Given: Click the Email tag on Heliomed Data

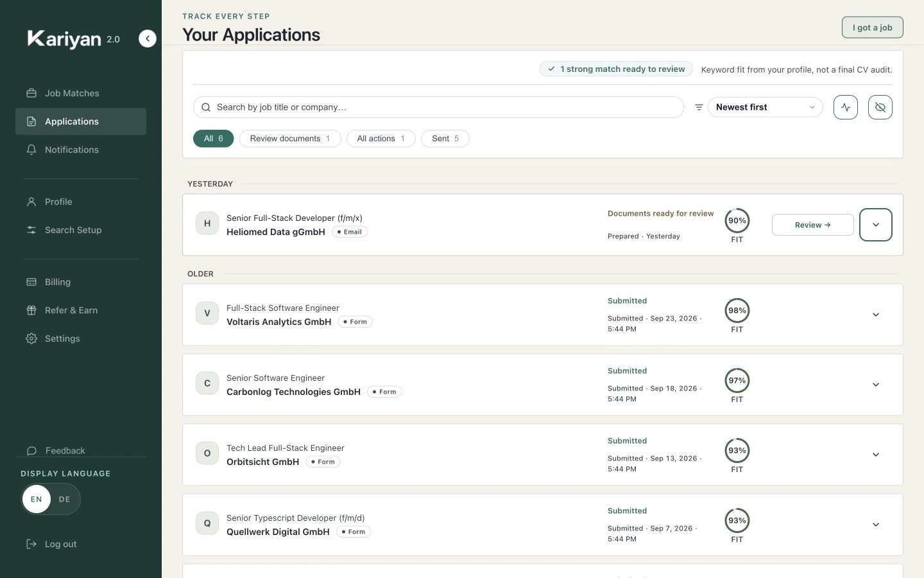Looking at the screenshot, I should point(350,232).
